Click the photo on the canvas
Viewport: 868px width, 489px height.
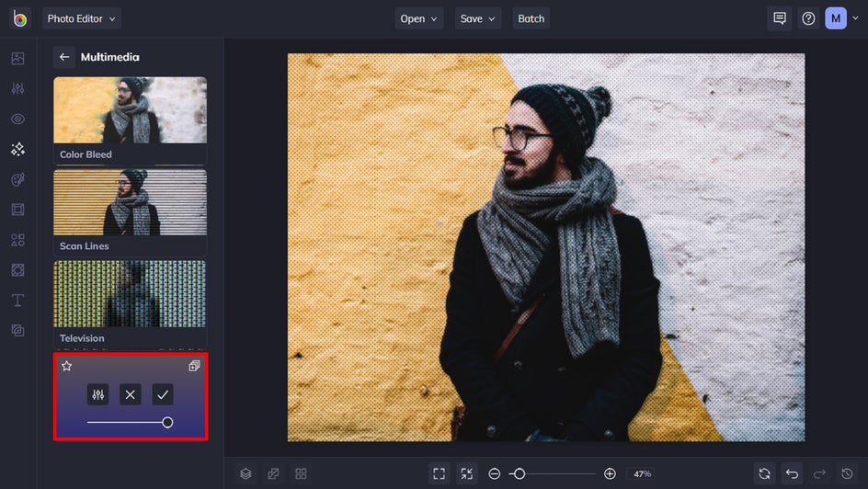[x=546, y=247]
